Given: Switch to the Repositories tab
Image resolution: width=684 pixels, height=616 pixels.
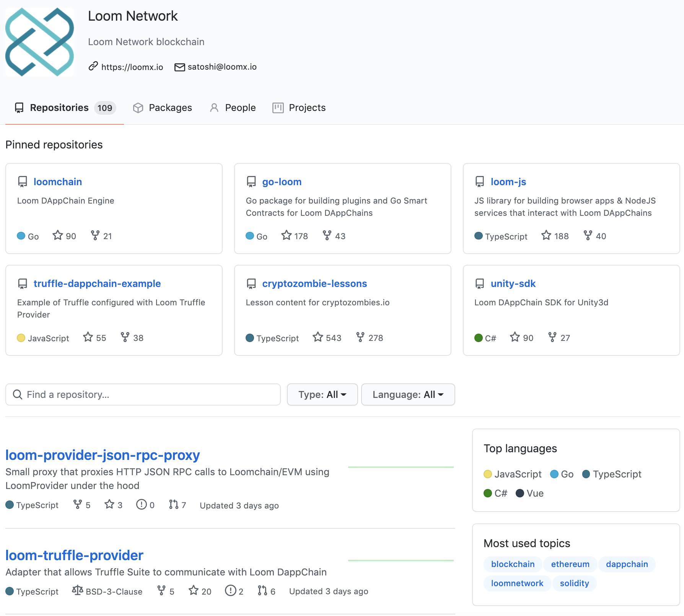Looking at the screenshot, I should coord(65,108).
